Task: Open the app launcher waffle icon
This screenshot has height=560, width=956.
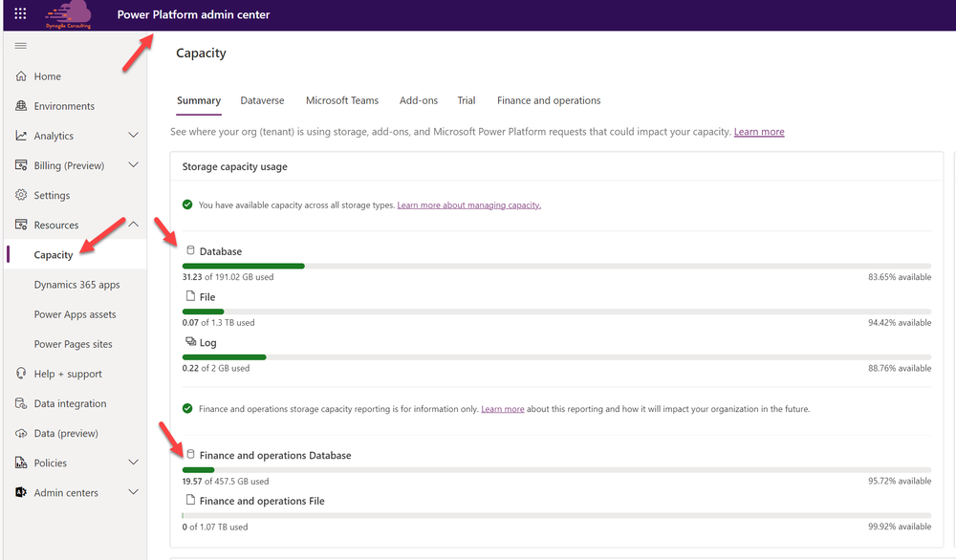Action: click(18, 14)
